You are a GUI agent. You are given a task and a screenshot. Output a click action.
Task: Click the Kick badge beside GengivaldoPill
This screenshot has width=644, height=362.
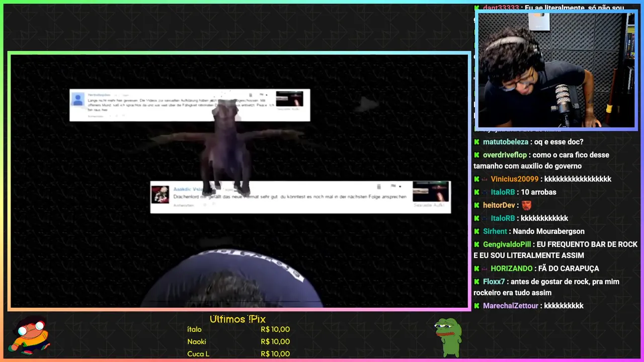(476, 245)
